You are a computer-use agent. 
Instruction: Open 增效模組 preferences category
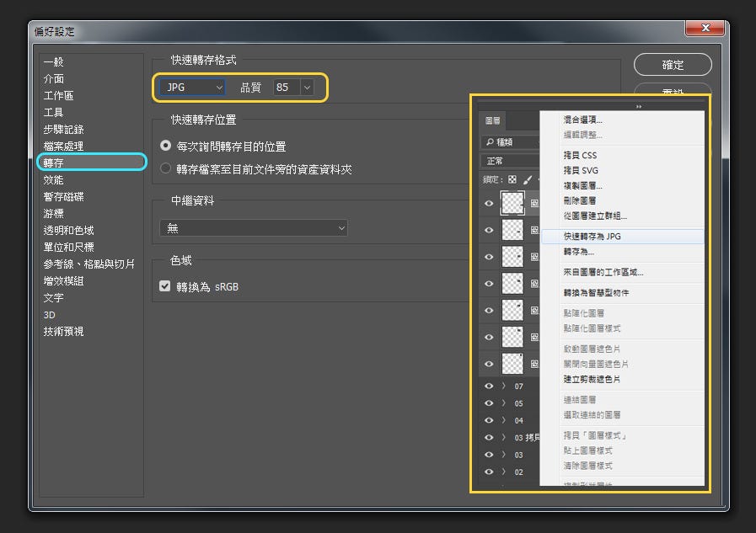pos(64,280)
